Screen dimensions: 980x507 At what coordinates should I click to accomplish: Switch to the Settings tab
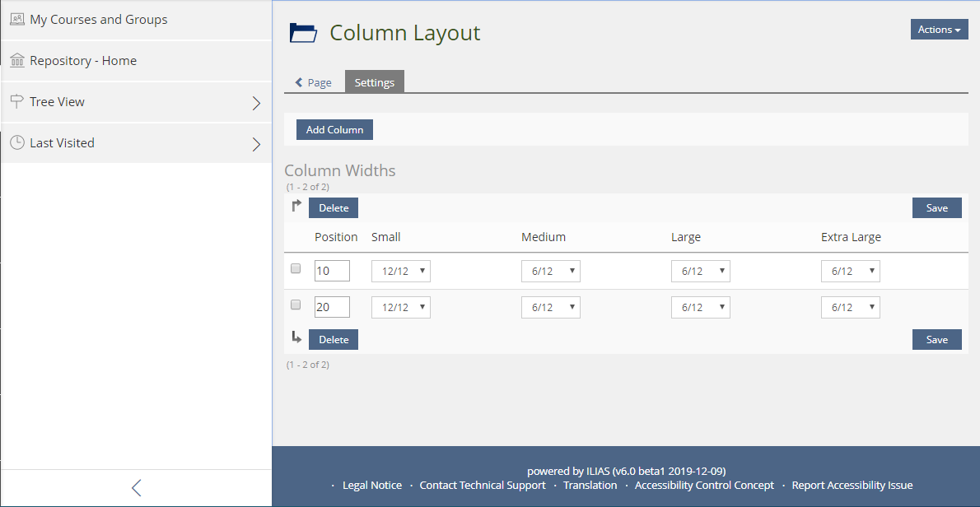click(x=374, y=82)
